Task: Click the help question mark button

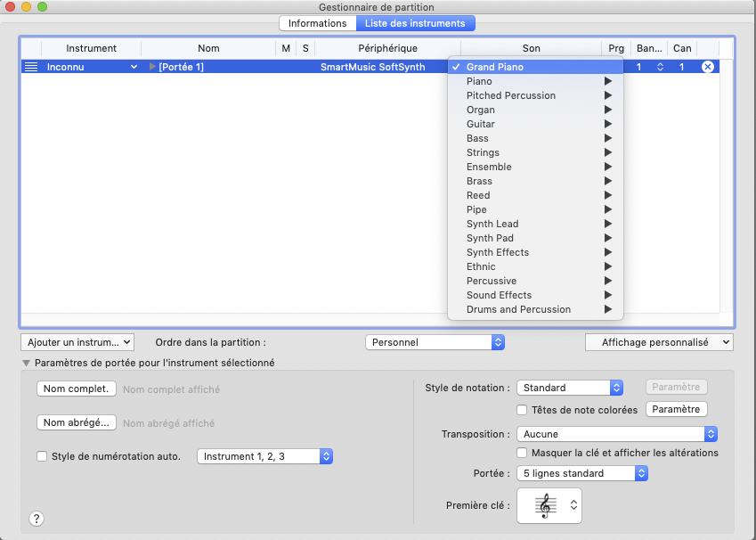Action: [x=37, y=518]
